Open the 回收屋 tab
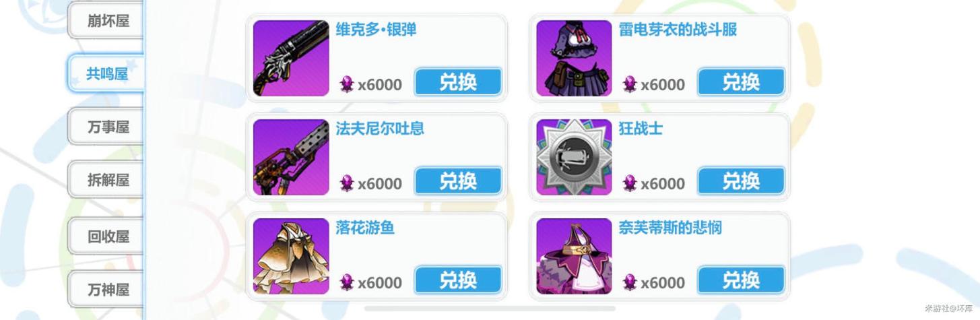The height and width of the screenshot is (320, 980). 108,236
